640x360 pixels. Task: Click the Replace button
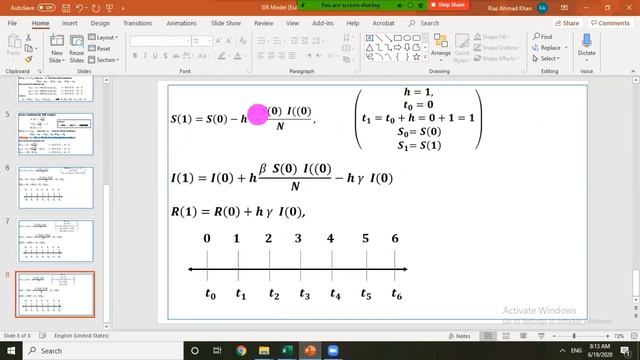pos(550,48)
